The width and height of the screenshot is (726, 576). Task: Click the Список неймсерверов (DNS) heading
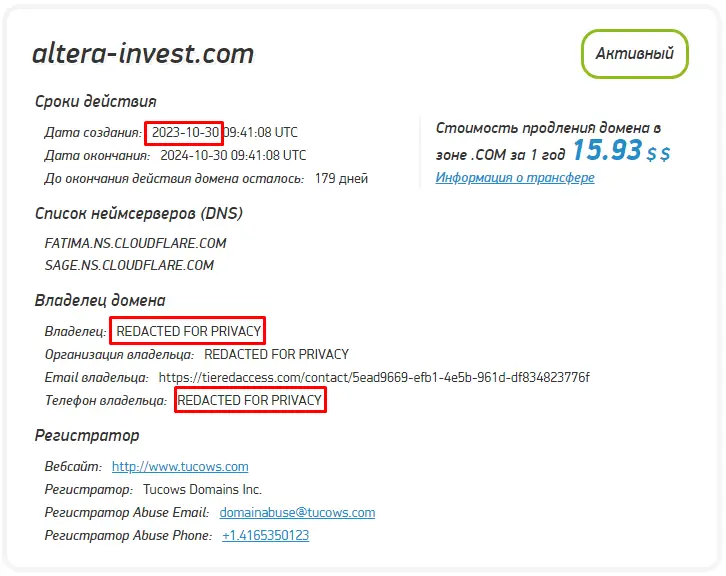click(138, 213)
